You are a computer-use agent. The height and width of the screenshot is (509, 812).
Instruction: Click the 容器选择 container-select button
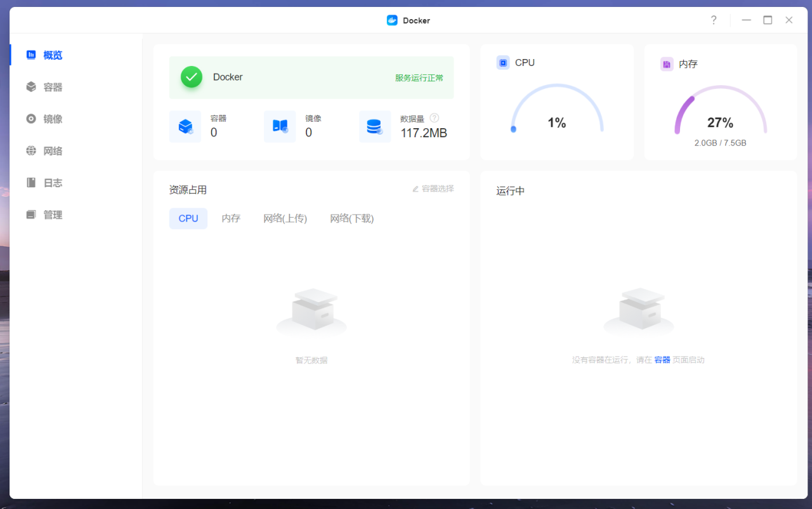pyautogui.click(x=436, y=188)
